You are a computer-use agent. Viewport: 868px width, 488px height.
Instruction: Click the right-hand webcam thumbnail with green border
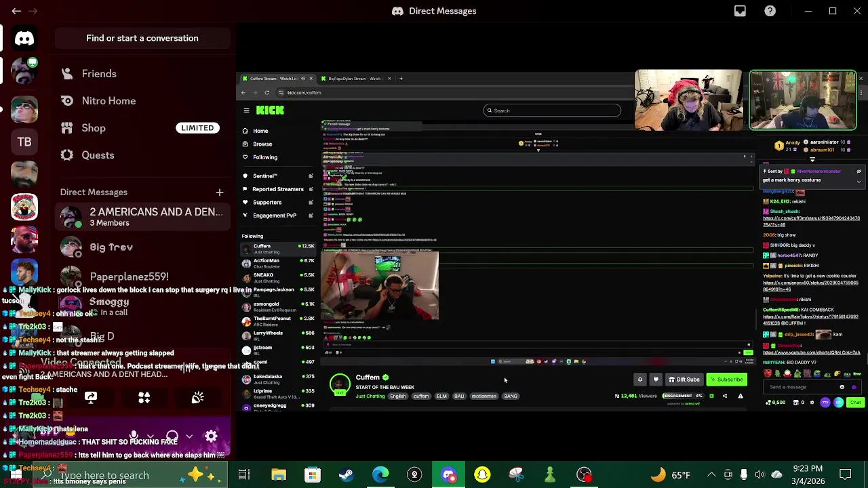[x=803, y=100]
